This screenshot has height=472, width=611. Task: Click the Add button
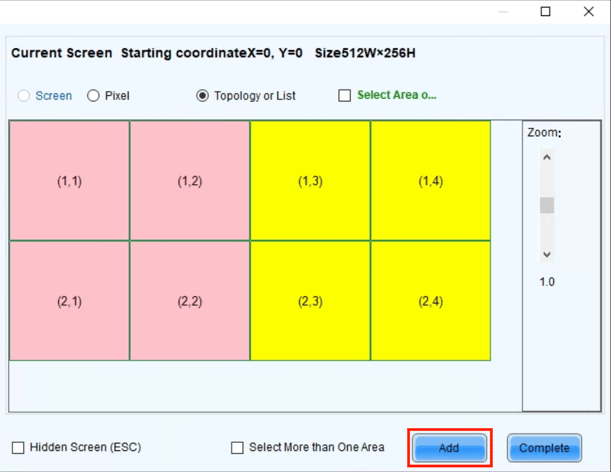point(448,447)
